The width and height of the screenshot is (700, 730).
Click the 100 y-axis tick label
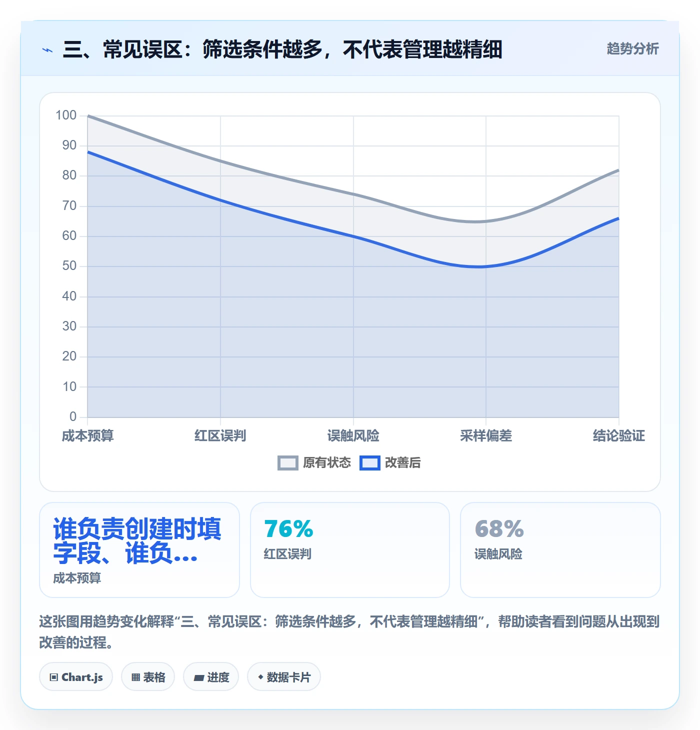pyautogui.click(x=66, y=115)
